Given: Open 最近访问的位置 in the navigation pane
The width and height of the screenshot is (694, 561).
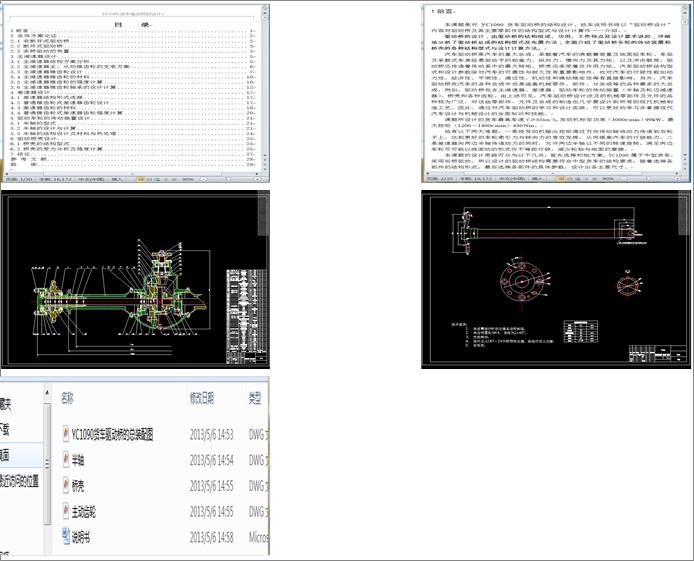Looking at the screenshot, I should point(19,480).
